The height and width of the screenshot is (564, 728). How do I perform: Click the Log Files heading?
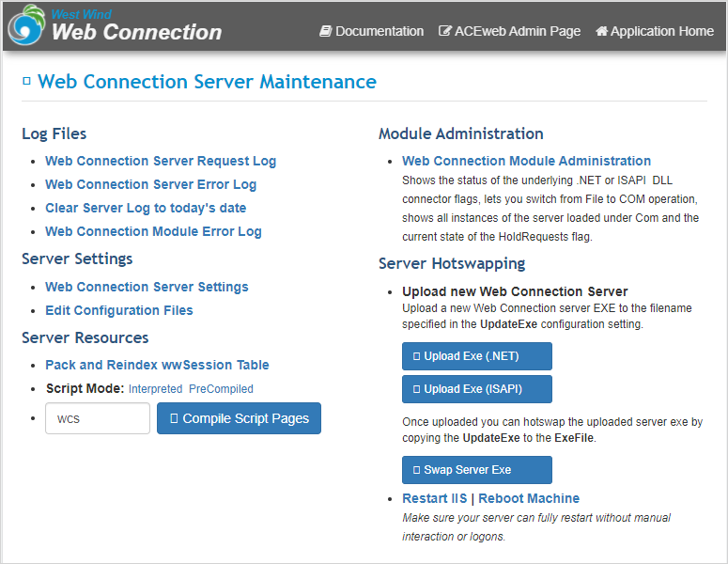[x=54, y=133]
